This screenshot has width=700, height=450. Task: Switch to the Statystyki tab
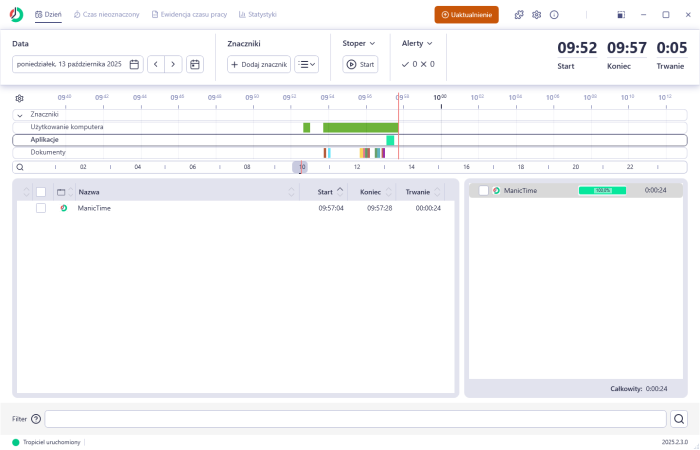coord(257,15)
